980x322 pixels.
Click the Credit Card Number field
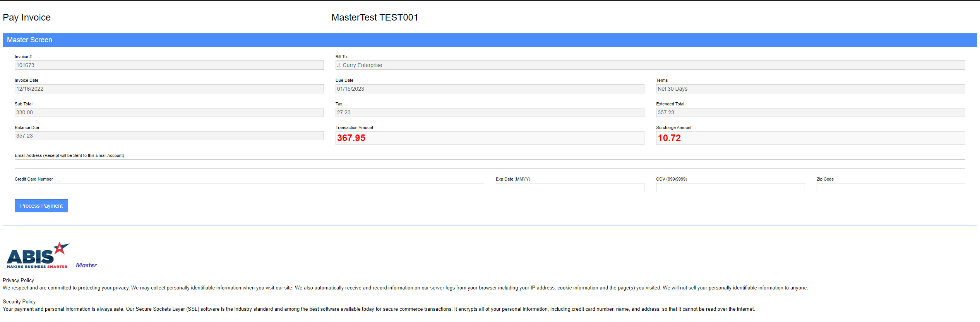tap(249, 188)
